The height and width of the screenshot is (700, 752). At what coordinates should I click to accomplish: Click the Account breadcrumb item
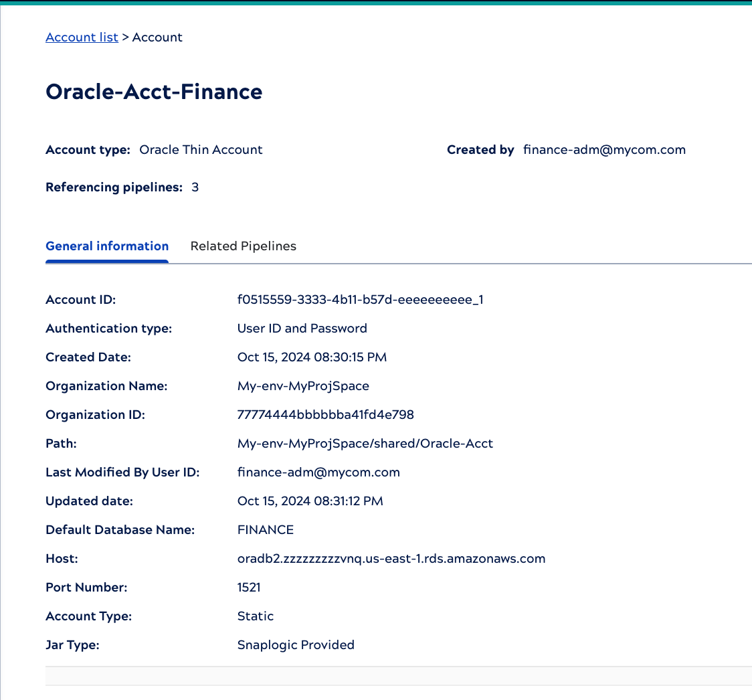(x=157, y=37)
